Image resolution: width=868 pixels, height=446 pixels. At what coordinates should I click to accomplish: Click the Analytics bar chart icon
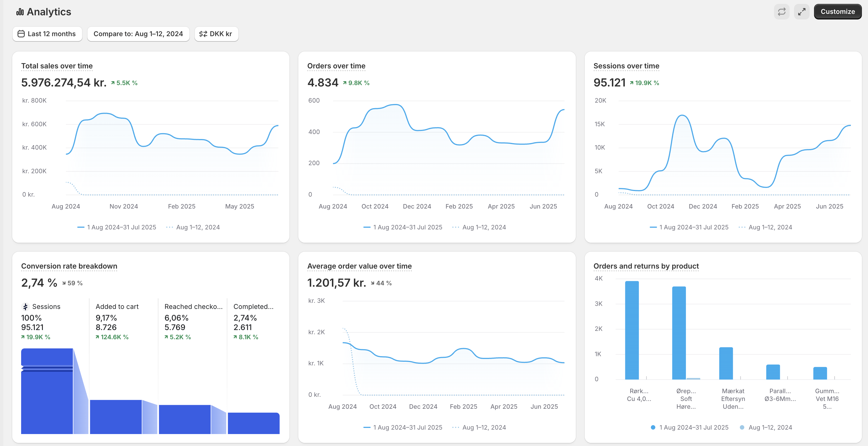20,12
